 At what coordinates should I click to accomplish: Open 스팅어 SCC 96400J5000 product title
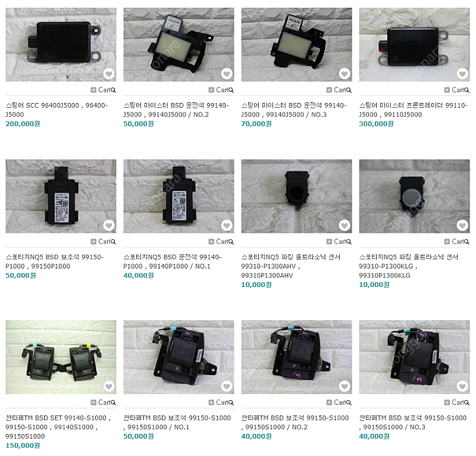click(x=57, y=110)
